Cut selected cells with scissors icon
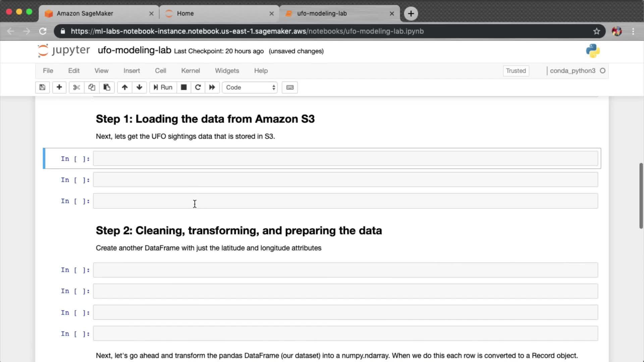This screenshot has width=644, height=362. tap(76, 87)
